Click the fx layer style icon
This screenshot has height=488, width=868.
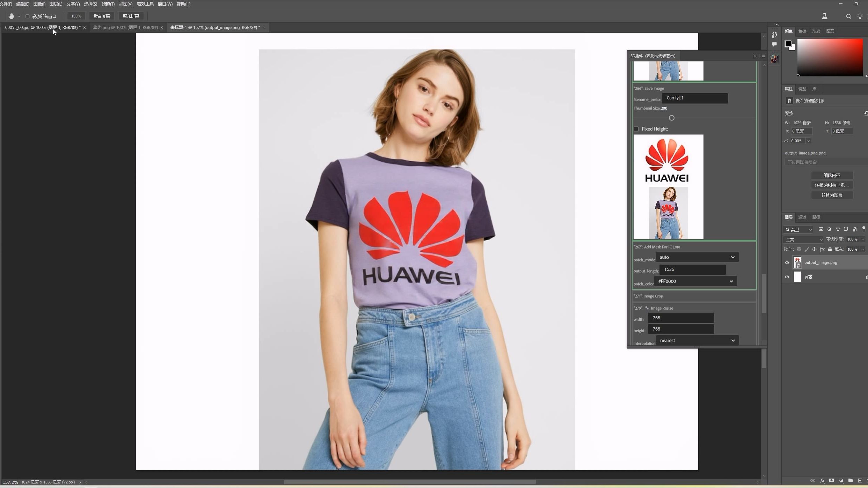pyautogui.click(x=822, y=481)
